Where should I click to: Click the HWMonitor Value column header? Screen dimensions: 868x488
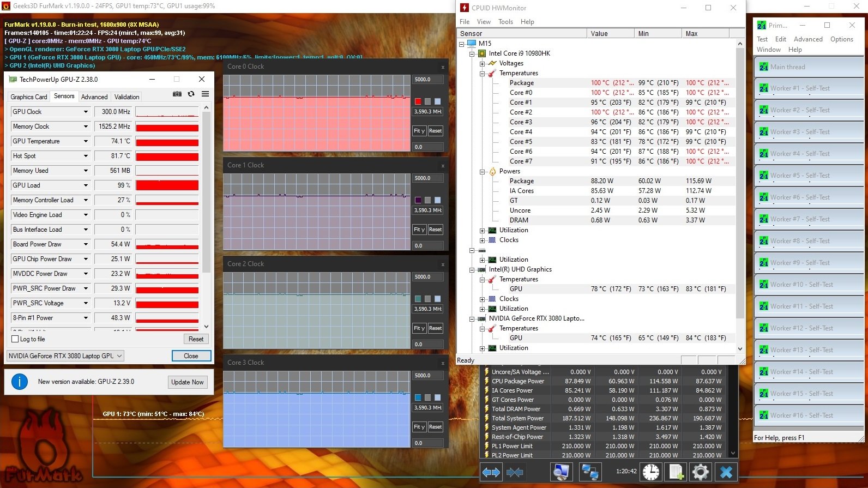[x=610, y=34]
